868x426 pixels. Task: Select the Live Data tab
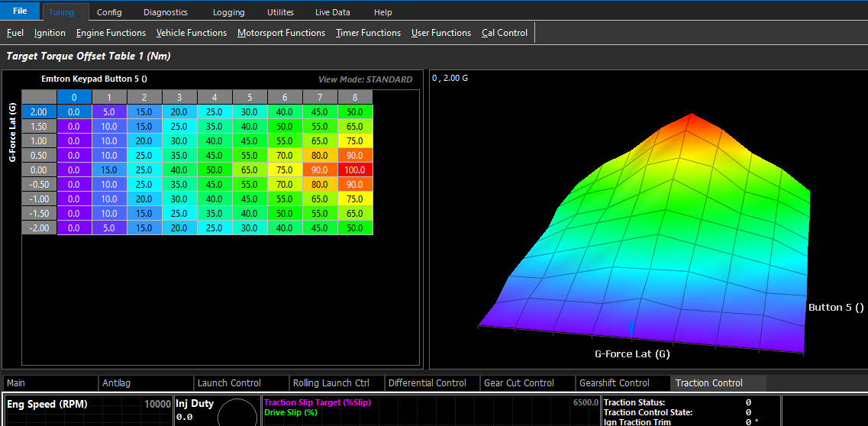334,12
